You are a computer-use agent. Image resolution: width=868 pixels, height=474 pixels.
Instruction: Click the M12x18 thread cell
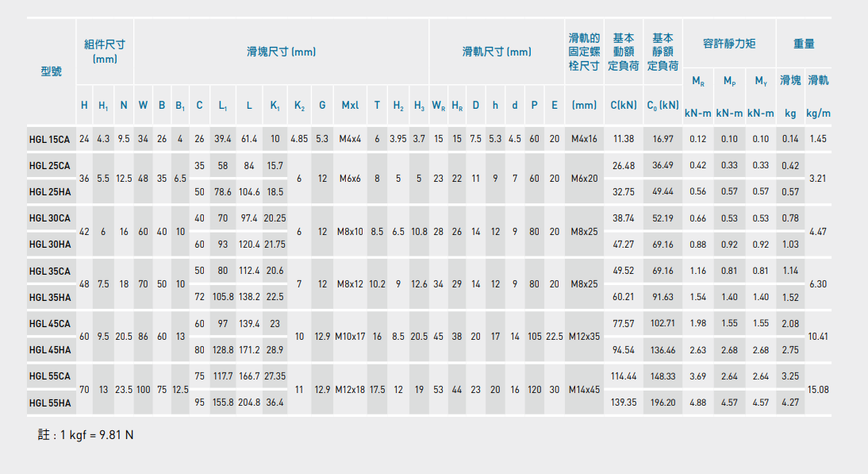(350, 389)
